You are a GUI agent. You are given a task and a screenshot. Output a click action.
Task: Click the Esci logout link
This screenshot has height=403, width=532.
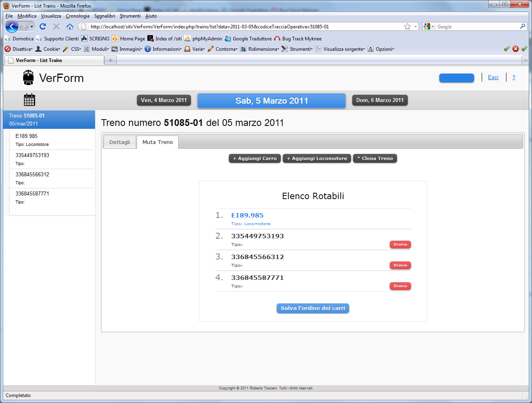(x=493, y=78)
